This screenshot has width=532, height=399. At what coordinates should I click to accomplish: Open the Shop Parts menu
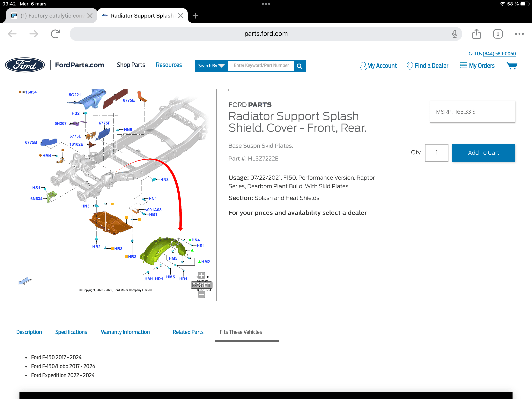(131, 65)
